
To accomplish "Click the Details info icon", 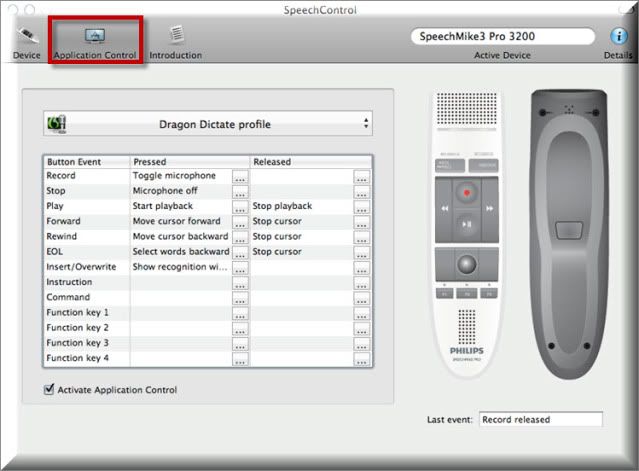I will point(619,36).
